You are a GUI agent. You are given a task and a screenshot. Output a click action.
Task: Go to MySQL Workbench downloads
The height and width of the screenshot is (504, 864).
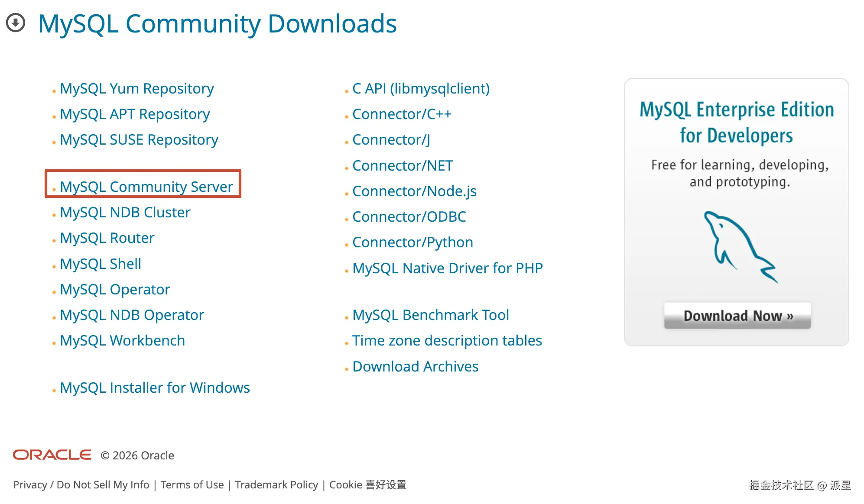(x=122, y=340)
